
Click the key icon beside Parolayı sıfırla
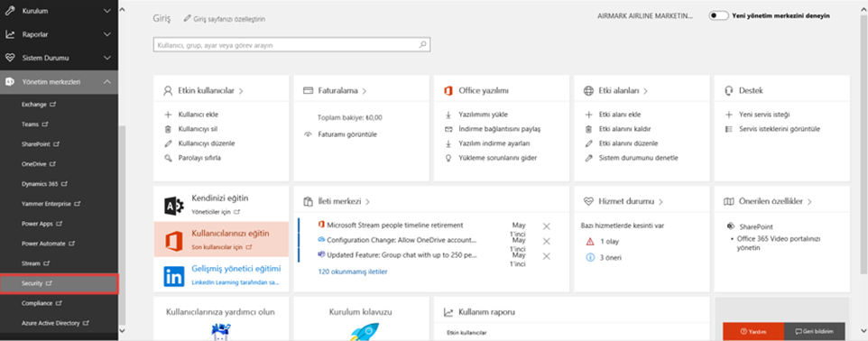pyautogui.click(x=169, y=158)
